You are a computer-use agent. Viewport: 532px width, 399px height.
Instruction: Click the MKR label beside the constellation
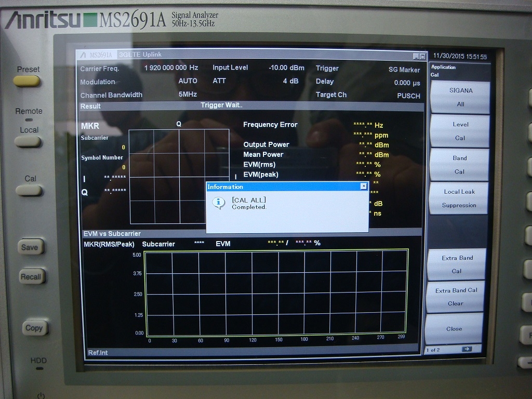coord(90,126)
